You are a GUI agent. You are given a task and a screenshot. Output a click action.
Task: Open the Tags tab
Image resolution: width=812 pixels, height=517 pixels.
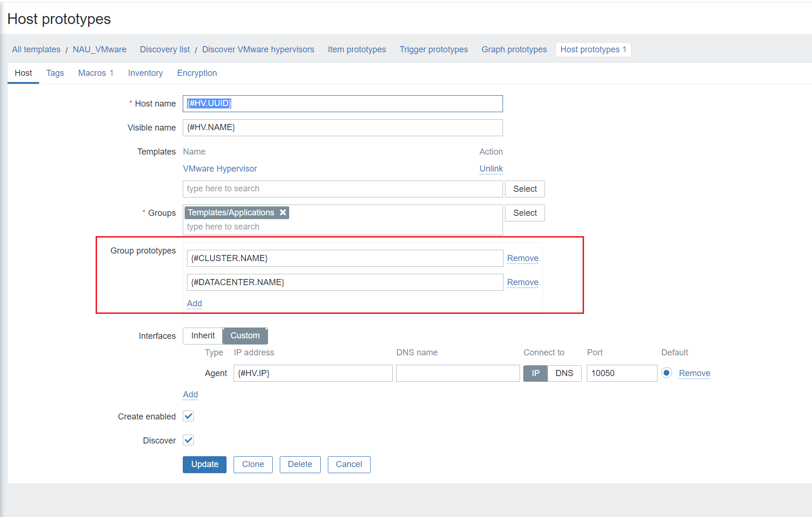pyautogui.click(x=55, y=73)
